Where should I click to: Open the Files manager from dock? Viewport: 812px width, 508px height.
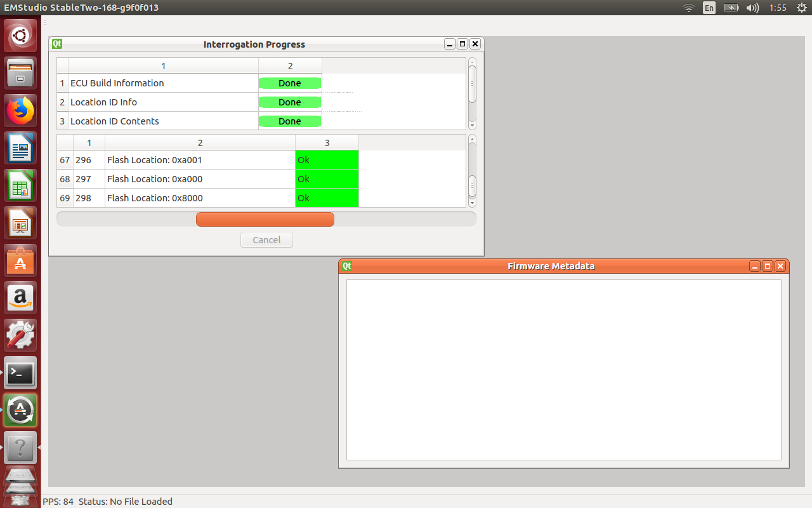tap(20, 73)
